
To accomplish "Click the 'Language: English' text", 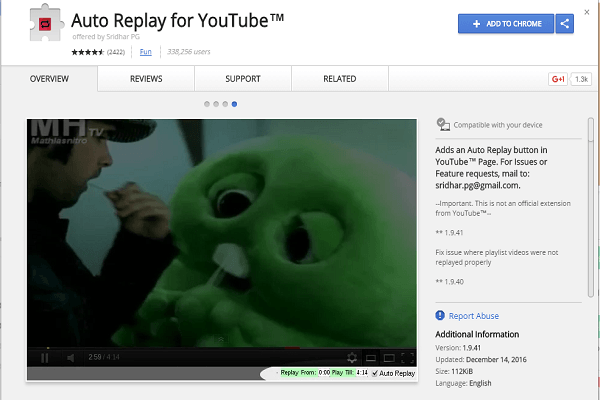I will [463, 383].
